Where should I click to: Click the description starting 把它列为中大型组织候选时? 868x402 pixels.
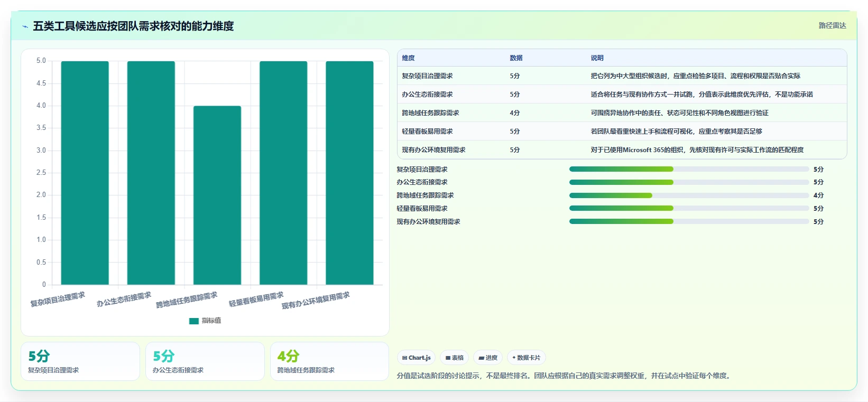pos(695,76)
